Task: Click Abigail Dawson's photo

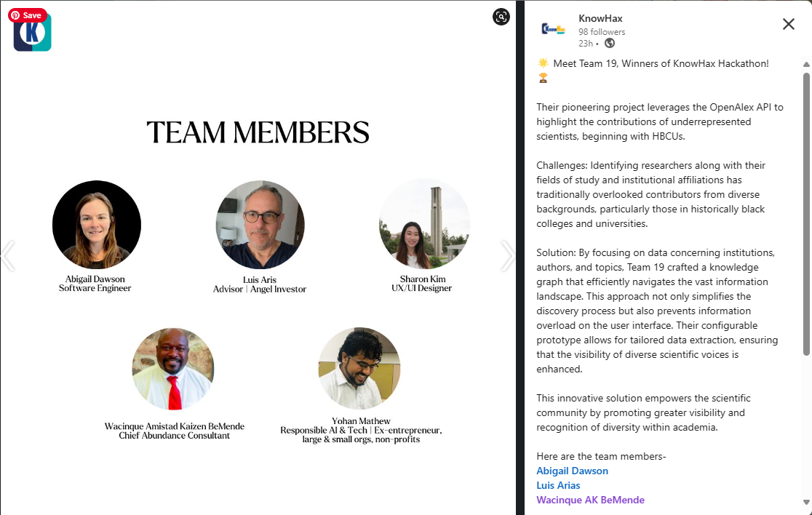Action: 97,225
